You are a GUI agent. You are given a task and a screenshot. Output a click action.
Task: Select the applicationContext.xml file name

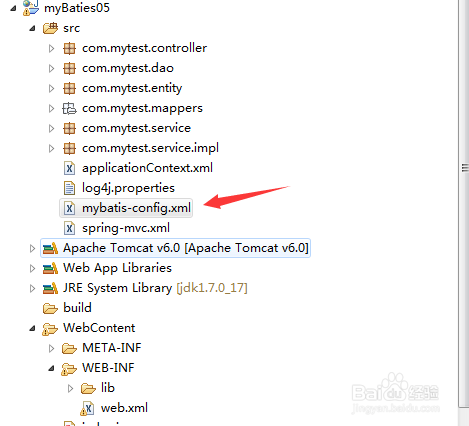[x=147, y=168]
